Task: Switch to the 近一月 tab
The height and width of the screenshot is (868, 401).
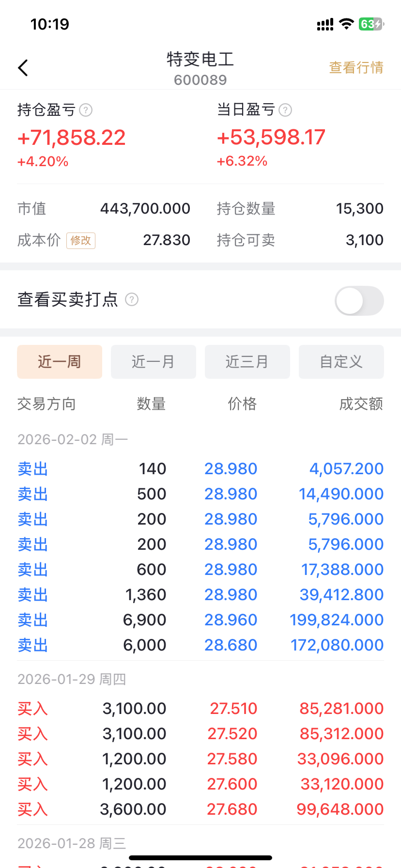Action: (154, 362)
